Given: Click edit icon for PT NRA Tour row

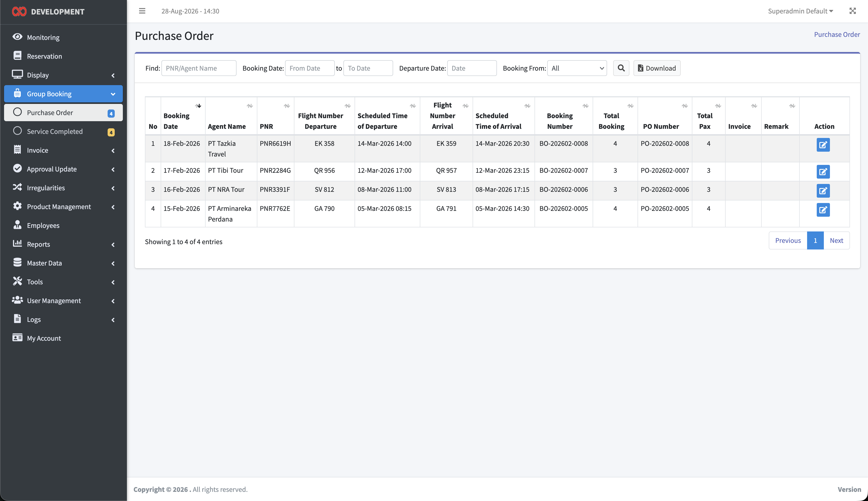Looking at the screenshot, I should tap(823, 191).
